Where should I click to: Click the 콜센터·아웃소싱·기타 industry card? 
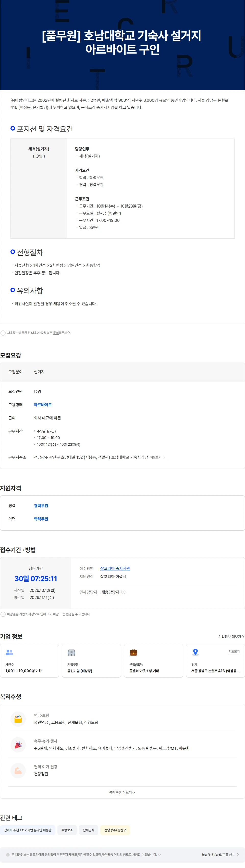[153, 660]
